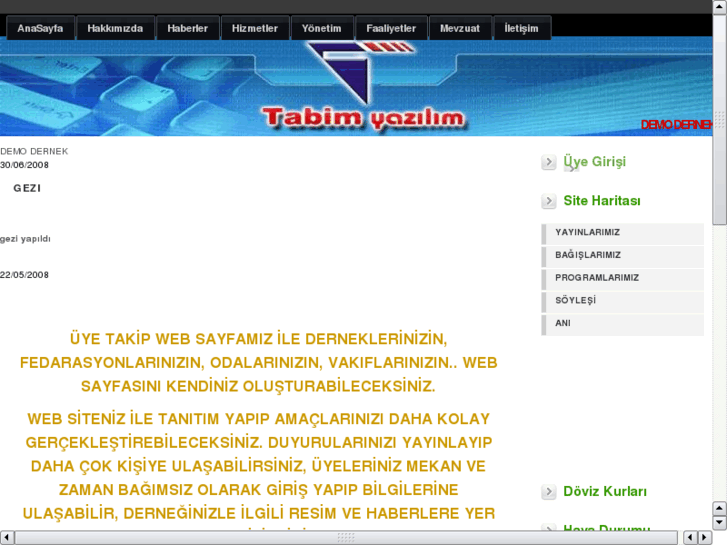This screenshot has height=545, width=727.
Task: Click the arrow icon beside Döviz Kurları
Action: (548, 492)
